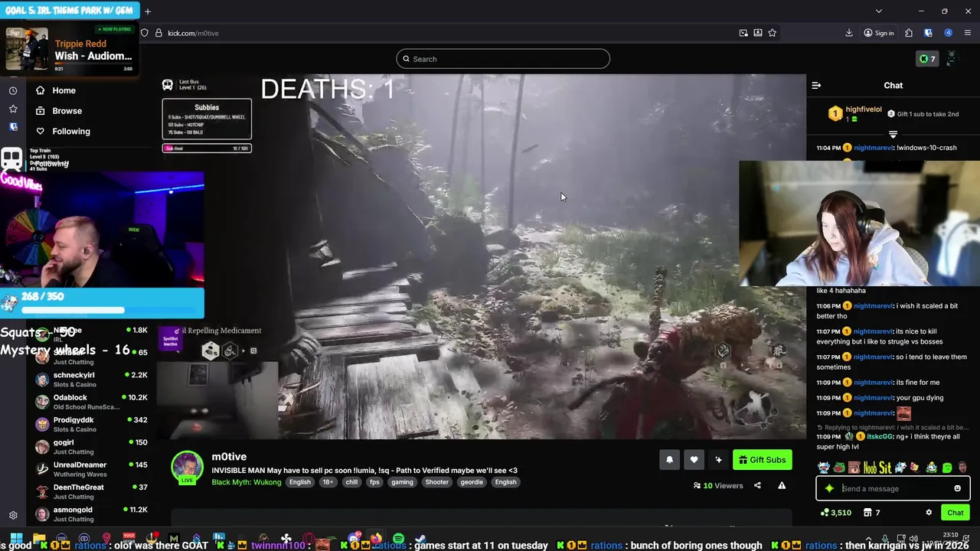
Task: Click the install-page icon in the address bar
Action: click(x=758, y=33)
